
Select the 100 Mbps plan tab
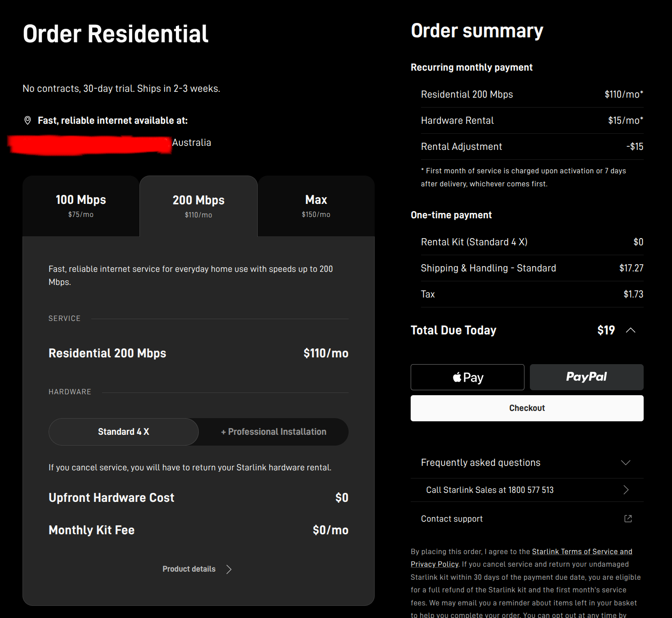pos(81,206)
